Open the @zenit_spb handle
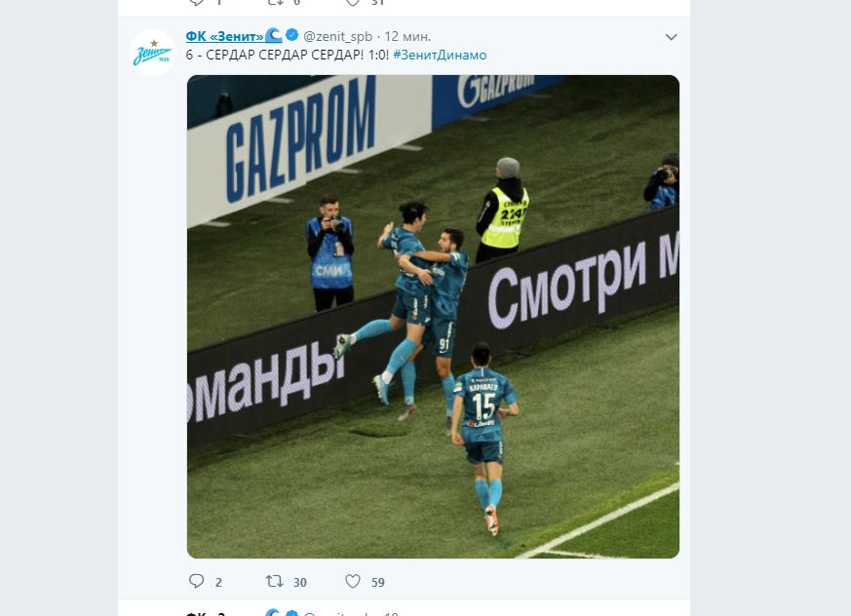 (x=337, y=36)
